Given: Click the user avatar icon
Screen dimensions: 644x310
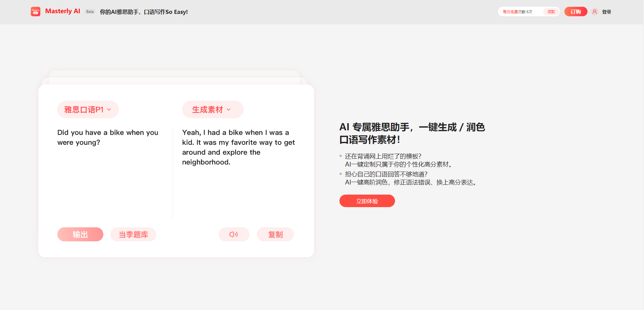Looking at the screenshot, I should click(x=595, y=12).
